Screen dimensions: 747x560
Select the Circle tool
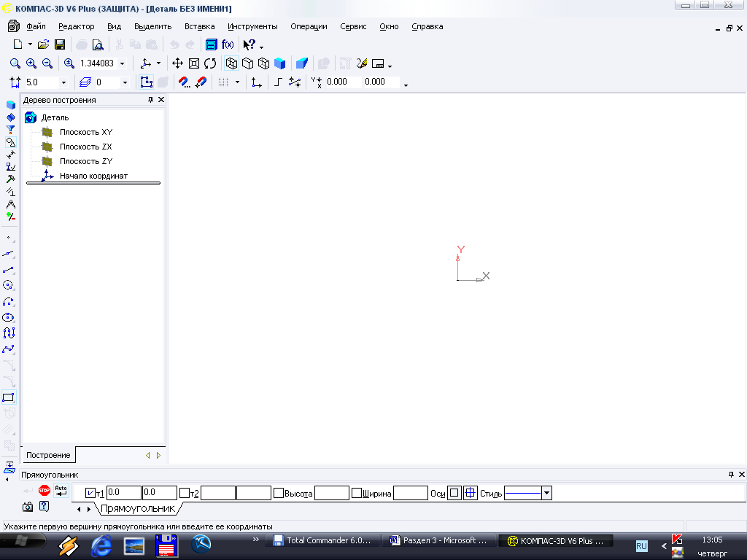tap(8, 285)
